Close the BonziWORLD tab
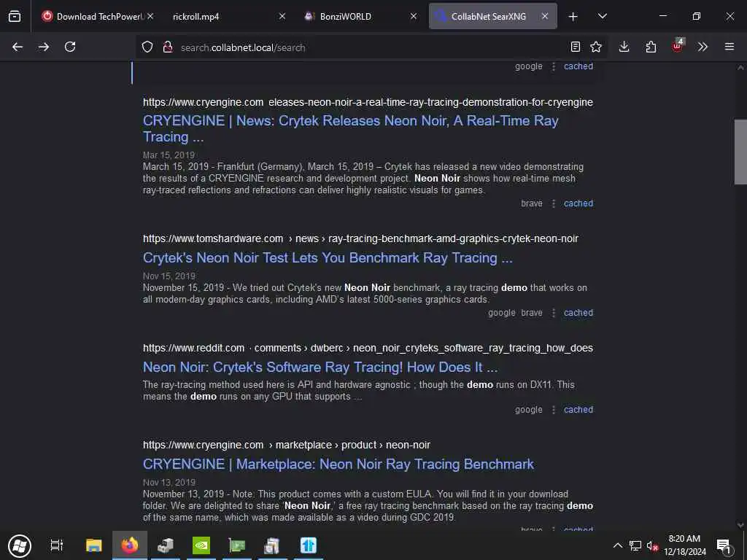Image resolution: width=747 pixels, height=560 pixels. pyautogui.click(x=414, y=16)
